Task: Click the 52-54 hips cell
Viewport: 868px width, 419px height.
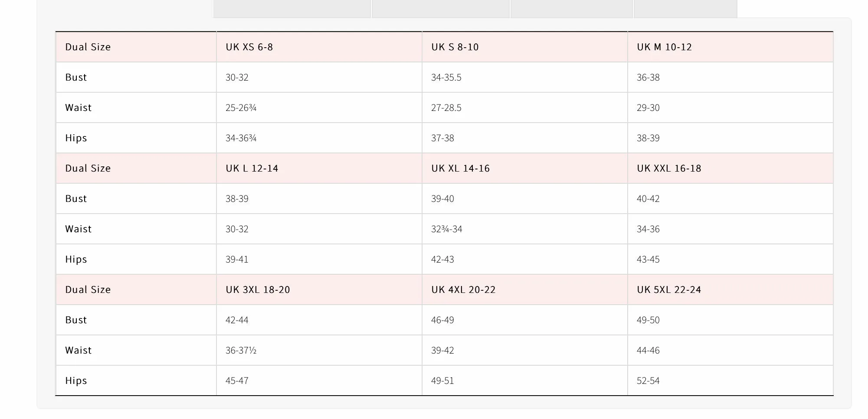Action: (x=730, y=380)
